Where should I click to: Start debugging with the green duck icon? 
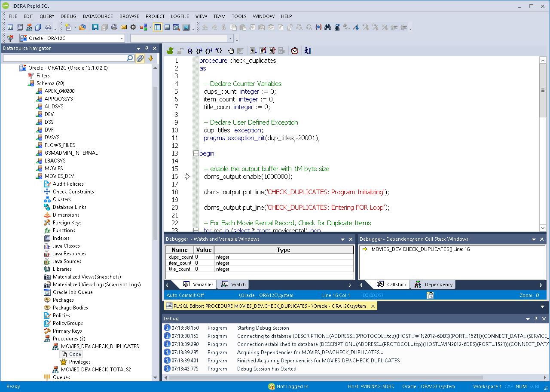click(170, 51)
